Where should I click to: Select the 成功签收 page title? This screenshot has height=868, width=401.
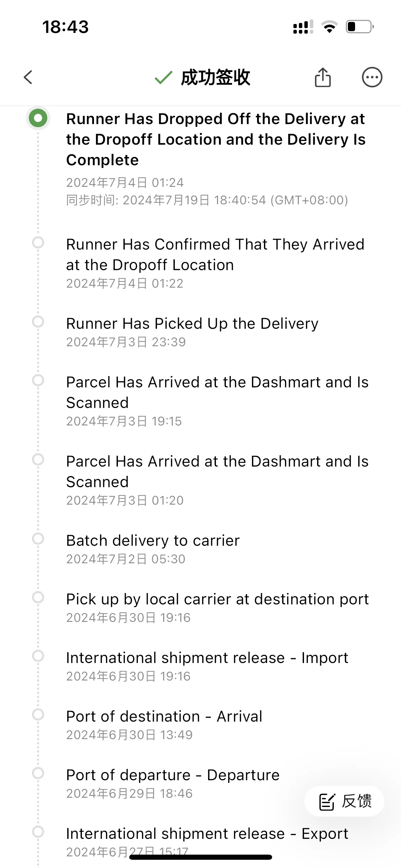[216, 77]
